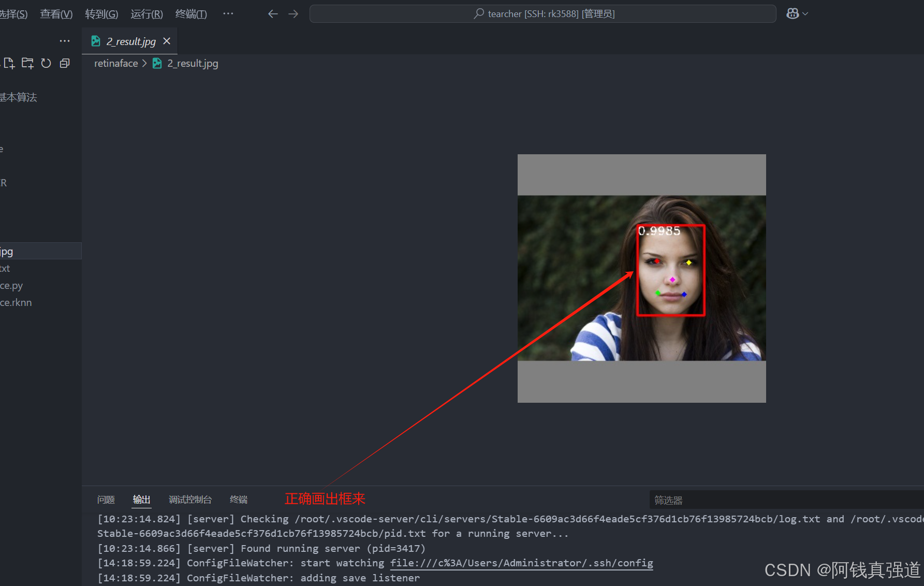
Task: Switch to the 输出 panel tab
Action: tap(141, 500)
